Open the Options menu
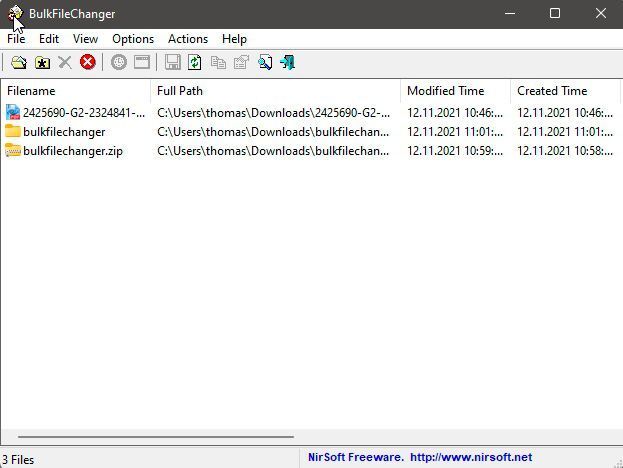 click(x=133, y=39)
